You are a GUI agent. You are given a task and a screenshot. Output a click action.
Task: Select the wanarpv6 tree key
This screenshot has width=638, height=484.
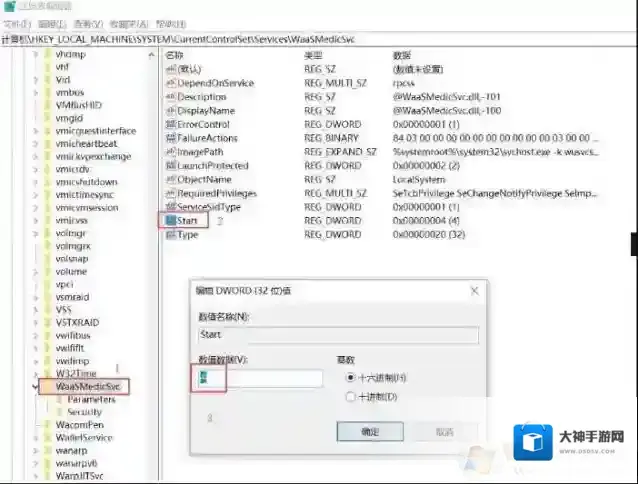[76, 463]
